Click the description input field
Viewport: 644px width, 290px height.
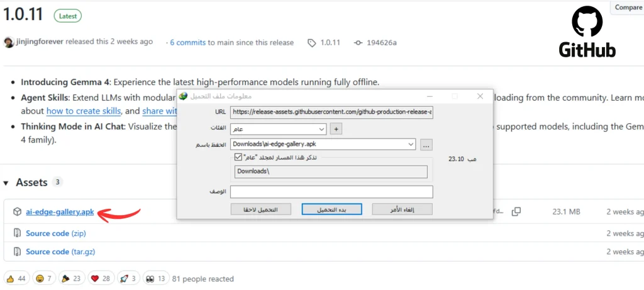(331, 191)
